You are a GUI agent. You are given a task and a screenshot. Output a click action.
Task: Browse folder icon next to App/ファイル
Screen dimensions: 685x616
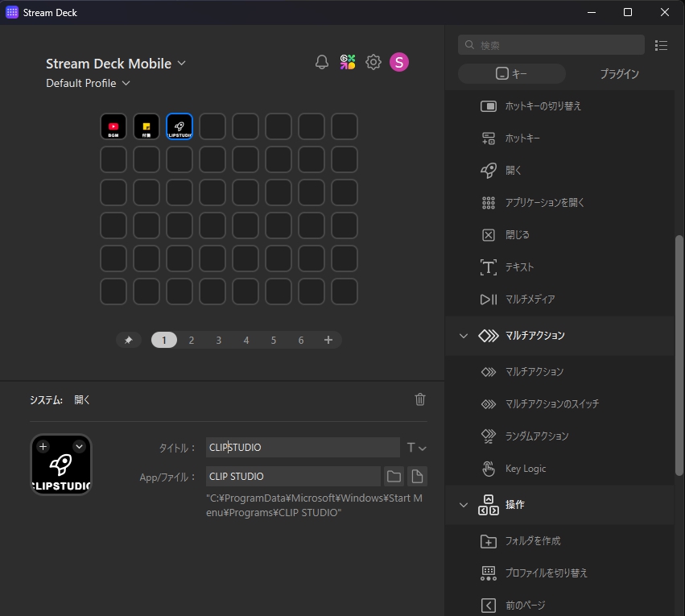[394, 476]
